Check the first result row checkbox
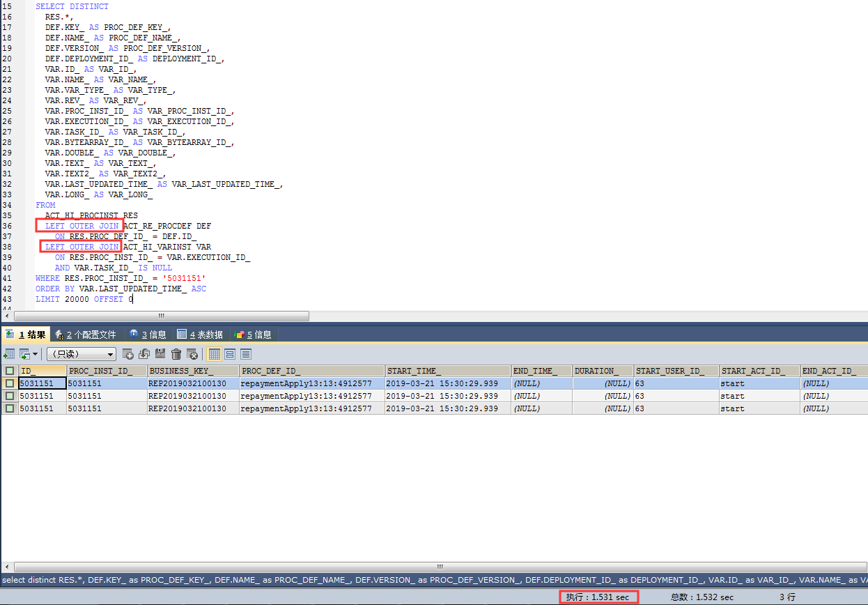The image size is (868, 605). [9, 383]
